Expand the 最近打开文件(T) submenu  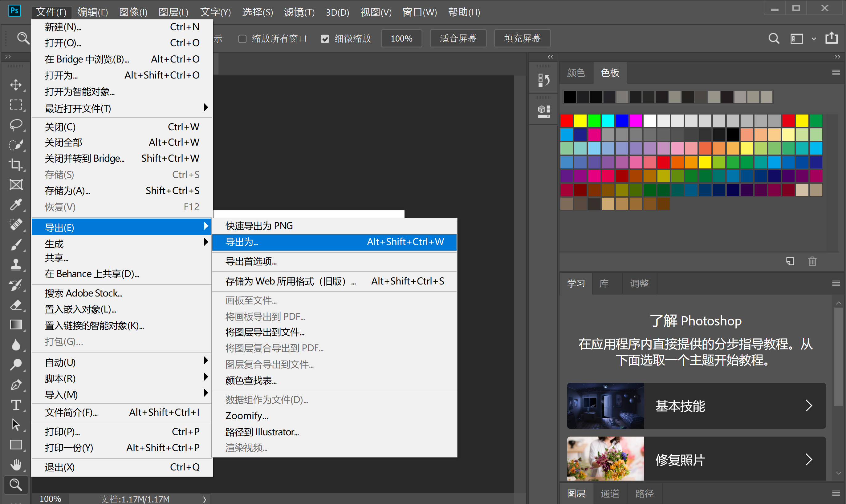122,108
